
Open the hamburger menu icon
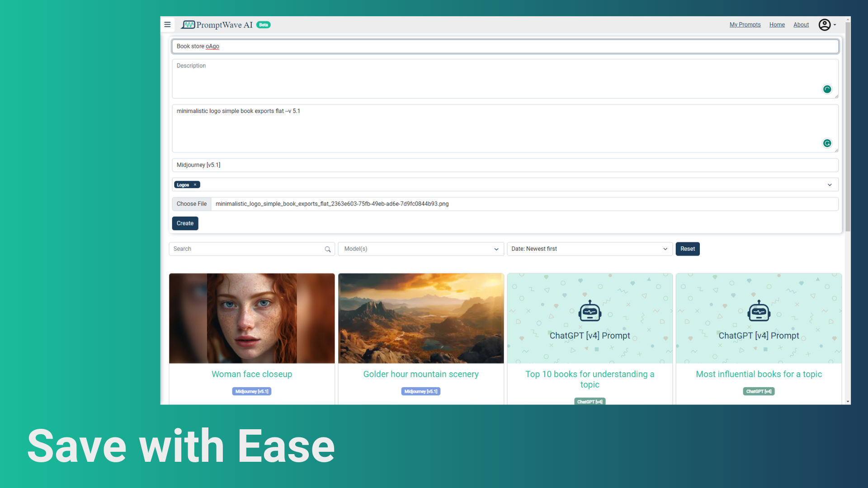[x=167, y=25]
